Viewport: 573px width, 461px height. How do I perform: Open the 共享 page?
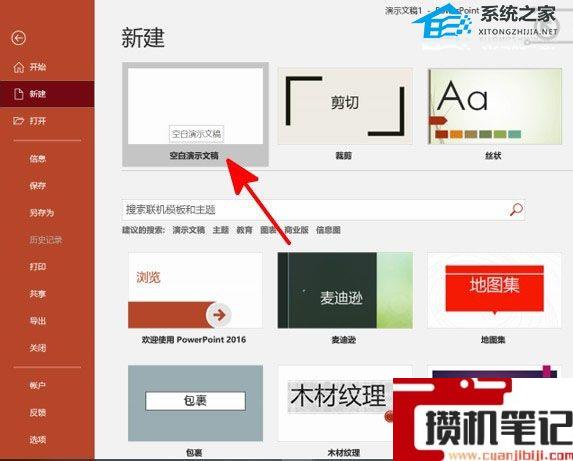coord(38,294)
